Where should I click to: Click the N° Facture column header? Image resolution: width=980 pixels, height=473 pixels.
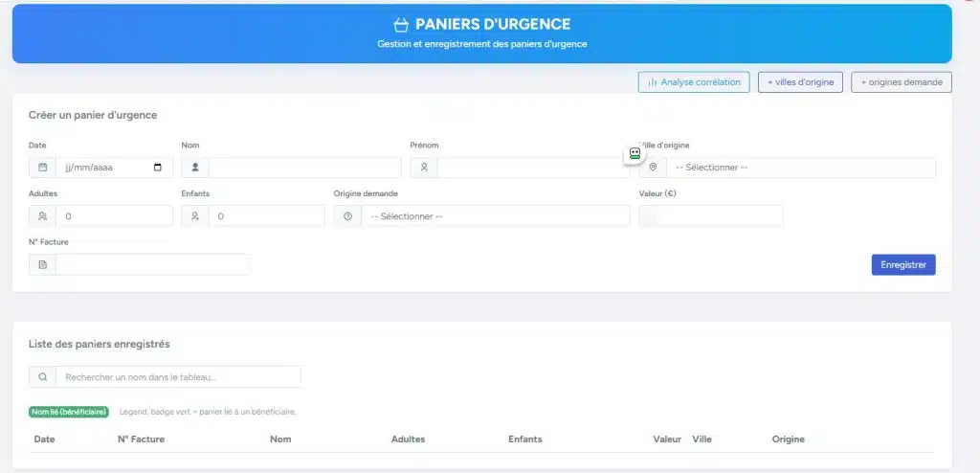(142, 439)
